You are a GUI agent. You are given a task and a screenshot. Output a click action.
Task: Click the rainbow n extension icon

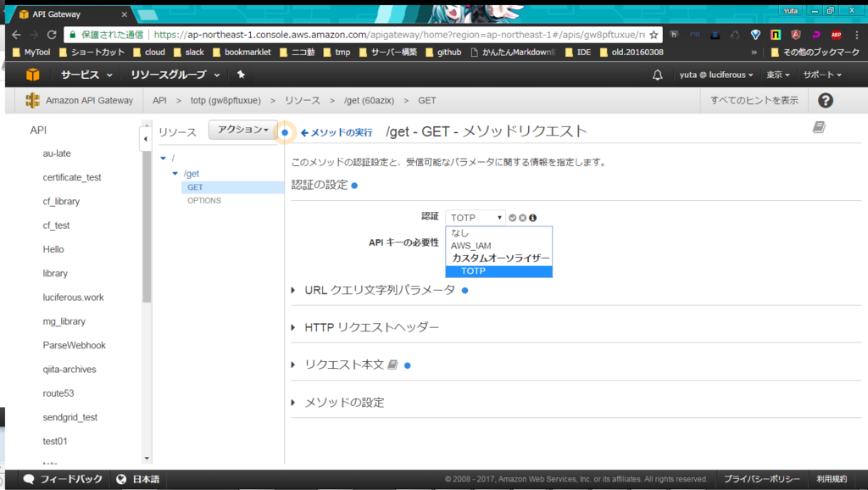(x=776, y=34)
